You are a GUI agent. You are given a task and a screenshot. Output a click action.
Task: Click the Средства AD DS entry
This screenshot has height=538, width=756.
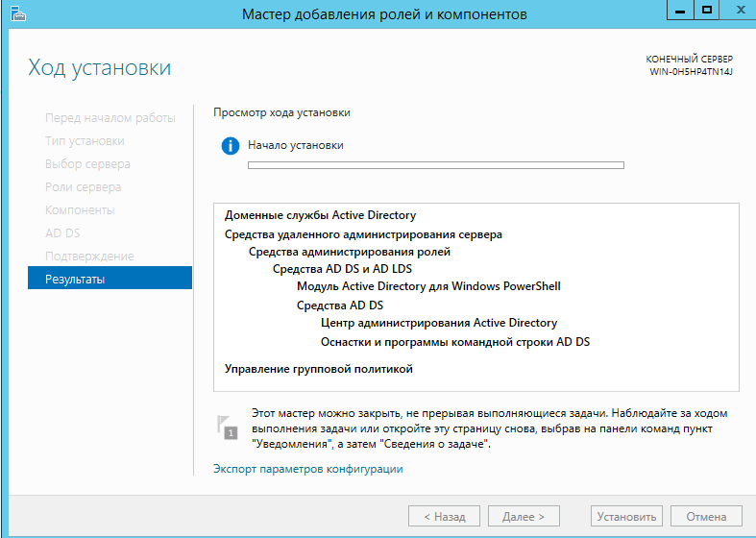tap(340, 306)
